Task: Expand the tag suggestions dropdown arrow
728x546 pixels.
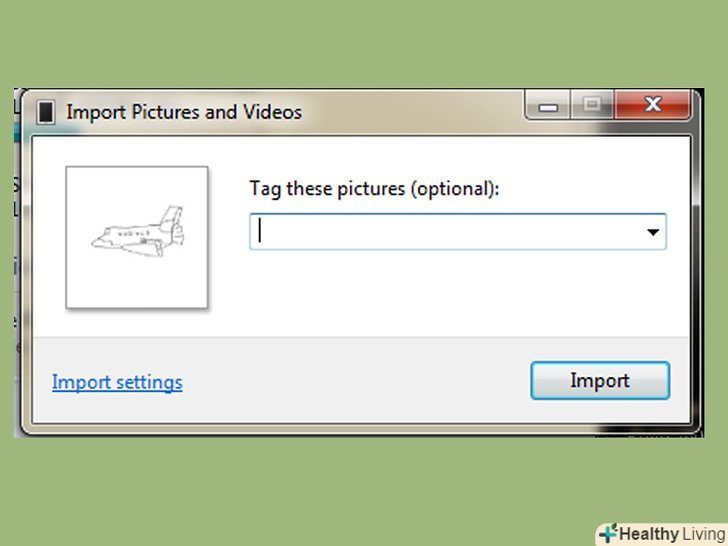Action: pyautogui.click(x=653, y=232)
